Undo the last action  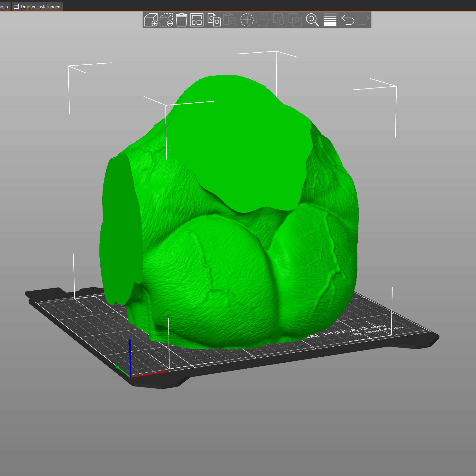coord(347,20)
